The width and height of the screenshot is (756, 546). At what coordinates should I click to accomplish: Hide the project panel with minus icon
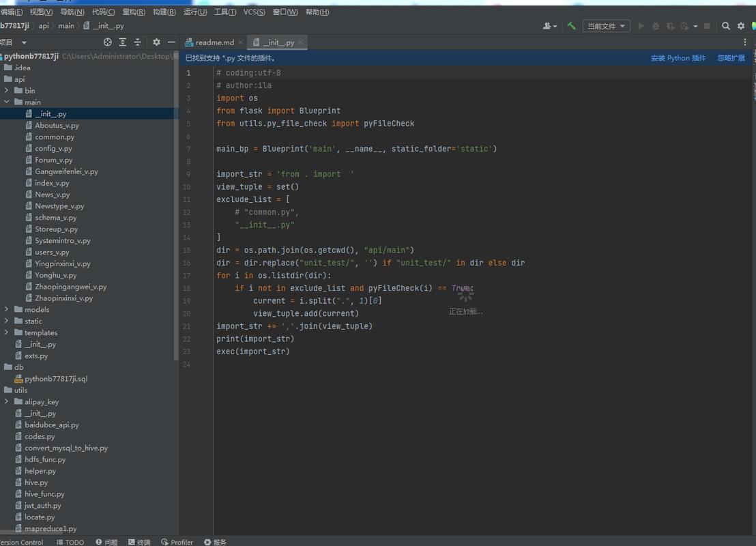[x=171, y=42]
